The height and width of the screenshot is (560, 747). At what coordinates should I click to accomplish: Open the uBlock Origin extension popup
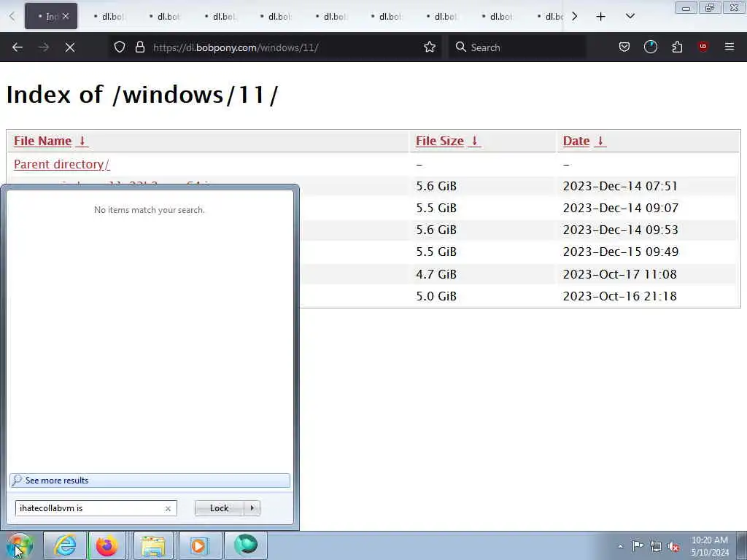pos(703,47)
